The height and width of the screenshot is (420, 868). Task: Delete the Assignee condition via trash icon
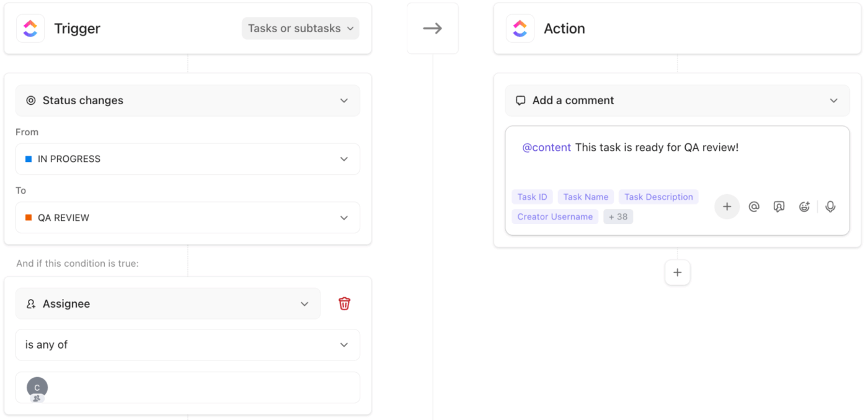[344, 303]
